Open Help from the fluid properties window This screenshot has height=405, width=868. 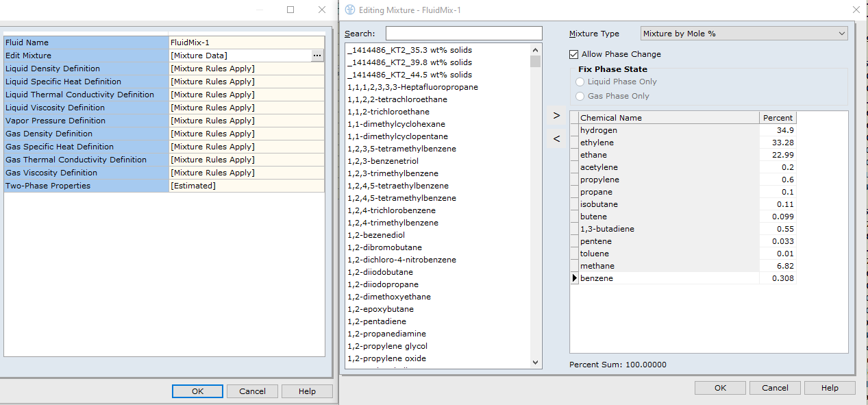[x=307, y=391]
